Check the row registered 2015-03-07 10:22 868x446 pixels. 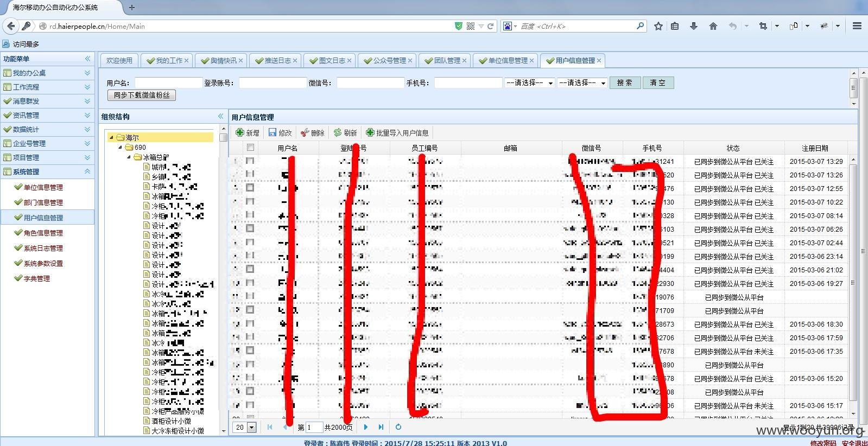[x=250, y=202]
